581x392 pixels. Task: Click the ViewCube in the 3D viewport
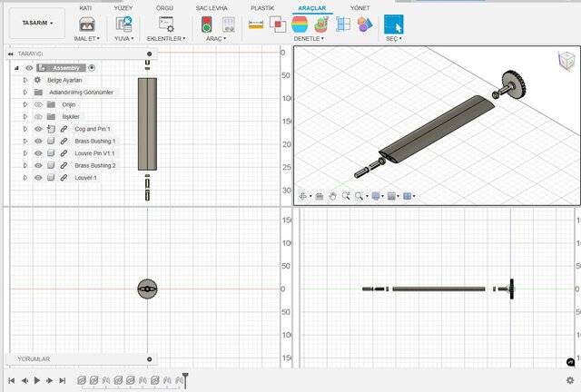click(x=565, y=58)
